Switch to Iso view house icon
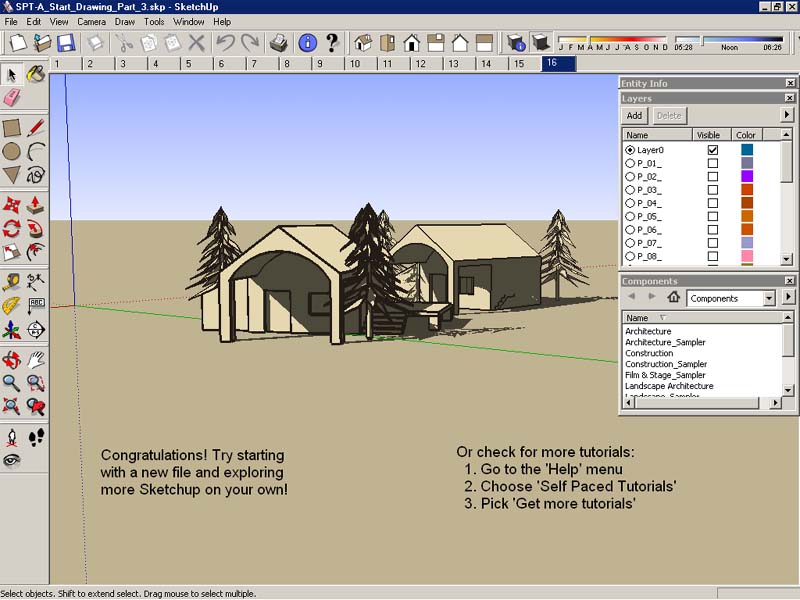Viewport: 800px width, 600px height. [x=363, y=43]
